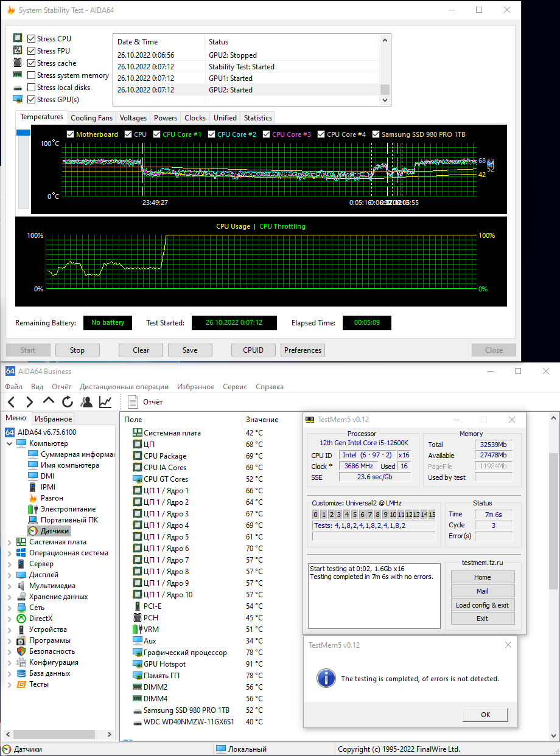Select Портативный ПК tree item
This screenshot has height=756, width=560.
pos(63,520)
